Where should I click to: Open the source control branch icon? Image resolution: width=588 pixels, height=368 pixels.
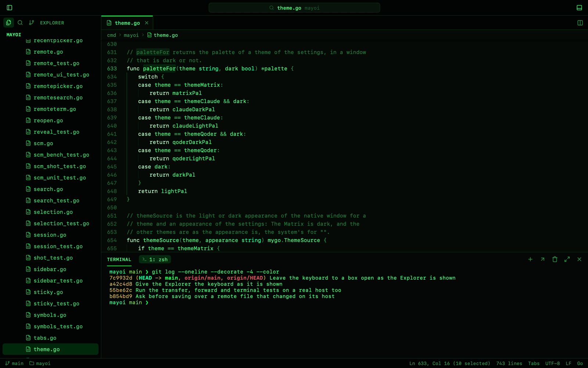pos(32,22)
